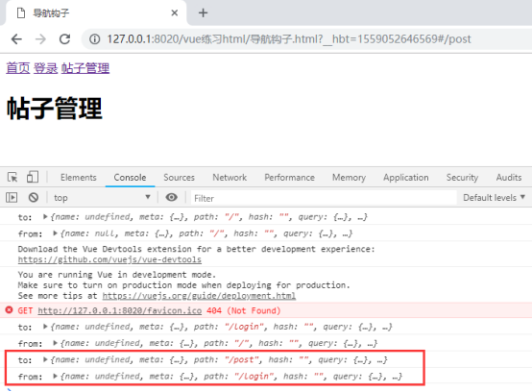Expand 'to' object with path "/post"
This screenshot has width=532, height=392.
(45, 359)
